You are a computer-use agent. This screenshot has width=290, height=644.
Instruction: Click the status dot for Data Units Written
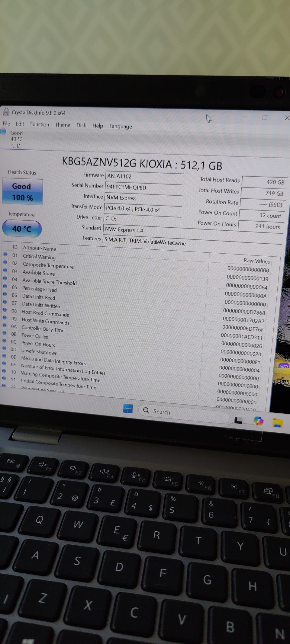(5, 302)
